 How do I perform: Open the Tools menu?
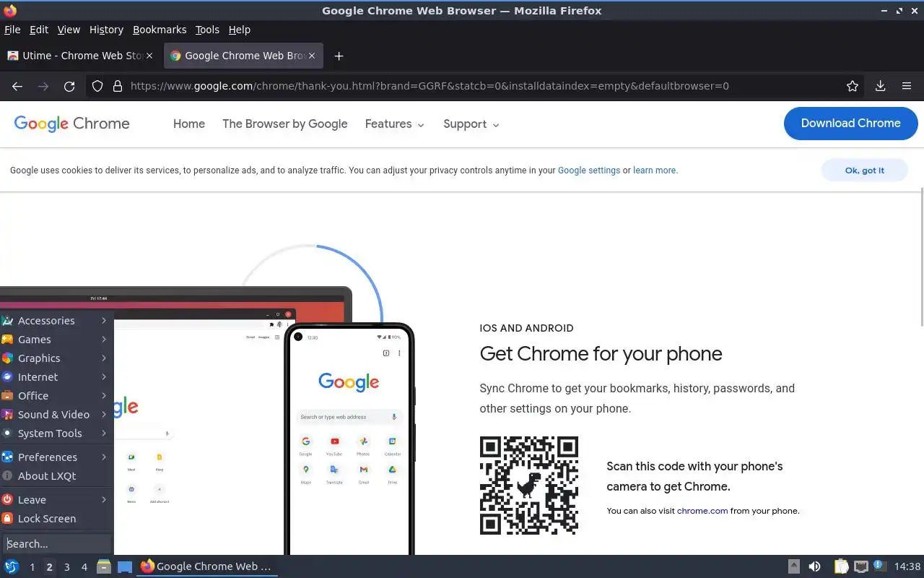pos(207,30)
